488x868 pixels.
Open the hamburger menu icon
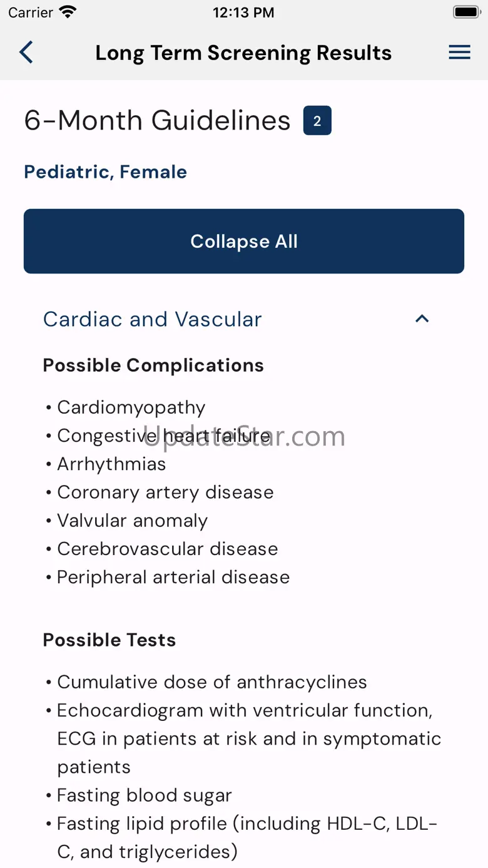459,53
